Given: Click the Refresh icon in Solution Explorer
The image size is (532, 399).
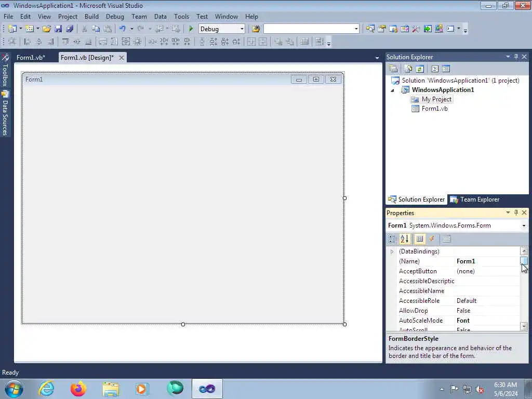Looking at the screenshot, I should [420, 69].
